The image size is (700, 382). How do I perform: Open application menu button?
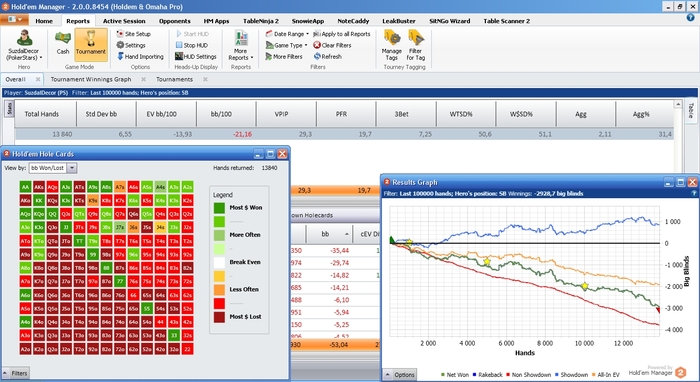point(14,20)
